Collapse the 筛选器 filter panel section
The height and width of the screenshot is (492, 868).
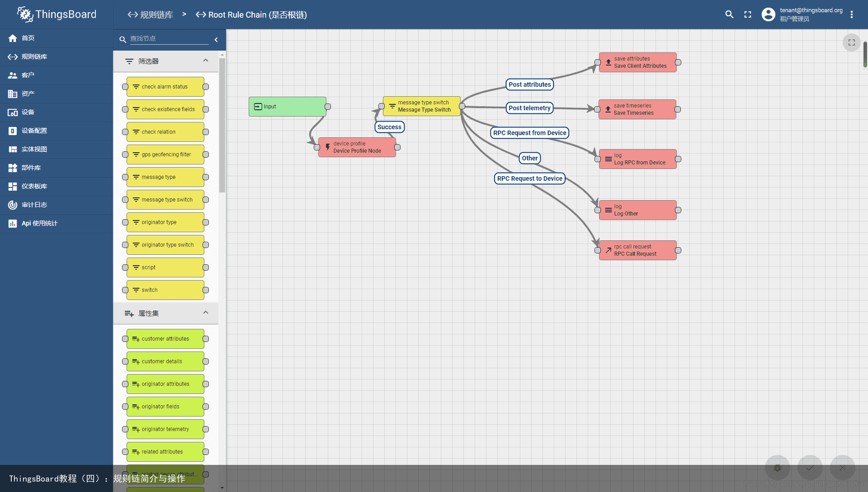pyautogui.click(x=206, y=61)
